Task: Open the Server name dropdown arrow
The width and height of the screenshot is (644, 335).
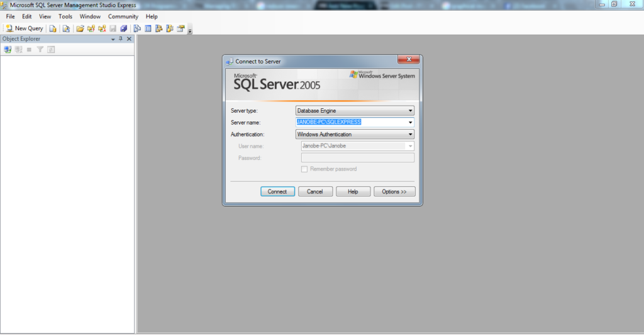Action: (410, 122)
